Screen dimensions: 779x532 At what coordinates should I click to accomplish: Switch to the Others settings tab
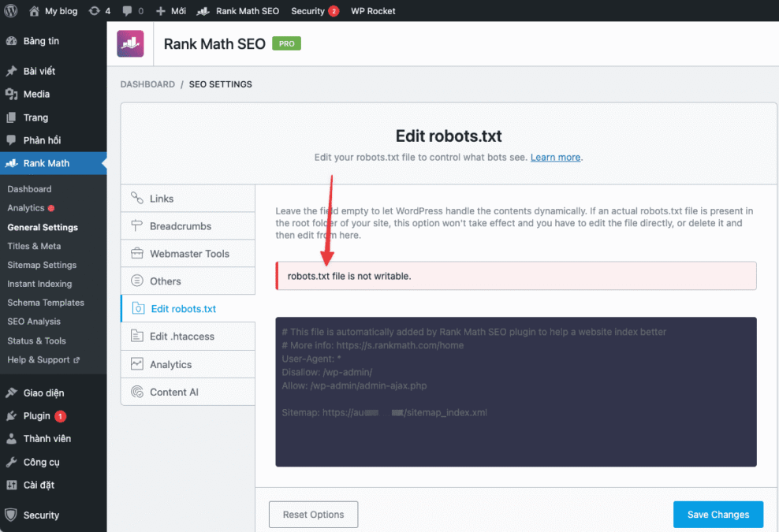click(165, 281)
